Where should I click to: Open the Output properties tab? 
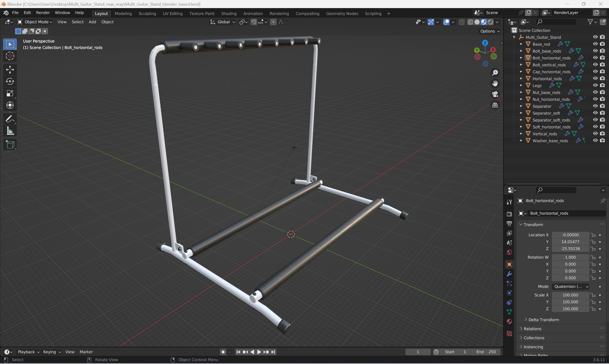[509, 223]
